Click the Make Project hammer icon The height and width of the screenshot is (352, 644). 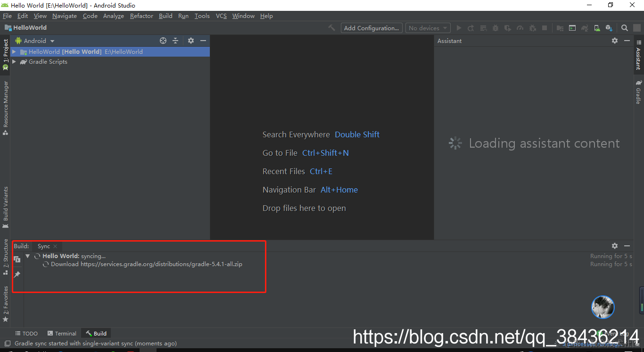332,28
